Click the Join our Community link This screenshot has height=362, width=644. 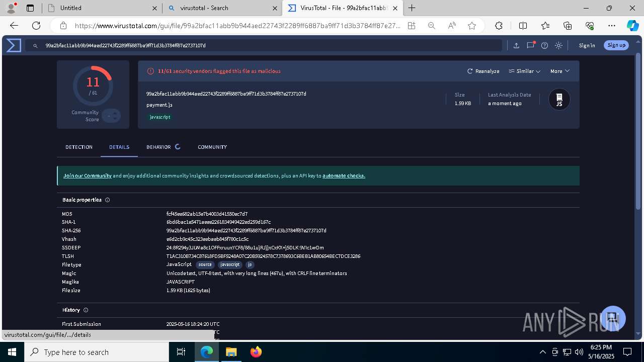pyautogui.click(x=88, y=175)
